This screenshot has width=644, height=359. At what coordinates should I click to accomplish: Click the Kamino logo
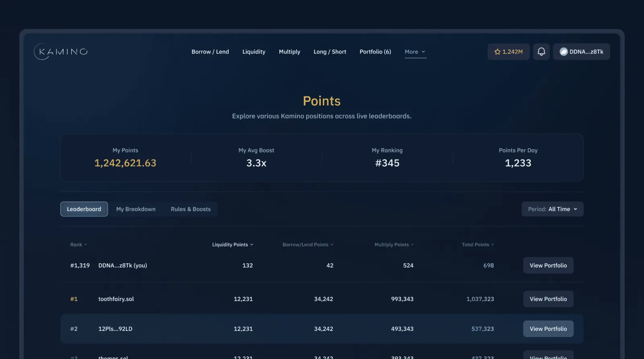click(x=61, y=52)
